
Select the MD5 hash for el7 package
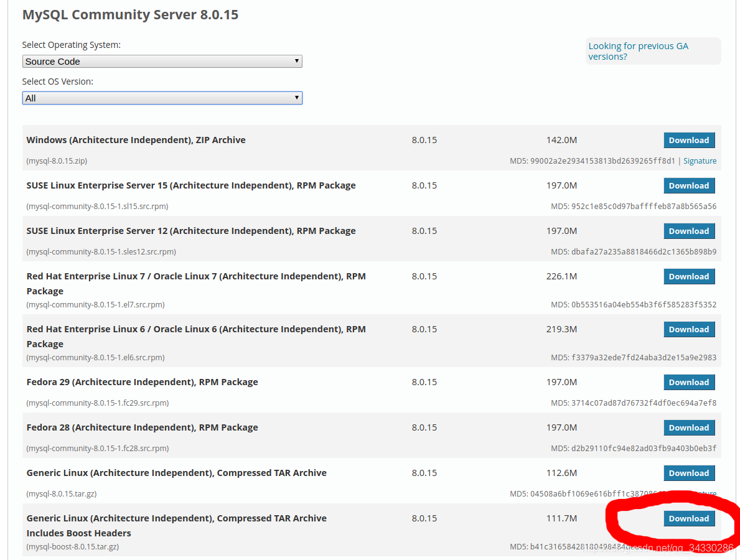tap(644, 304)
